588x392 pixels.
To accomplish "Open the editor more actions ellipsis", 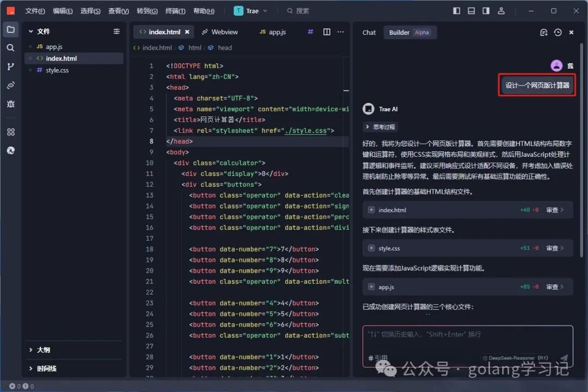I will (340, 32).
